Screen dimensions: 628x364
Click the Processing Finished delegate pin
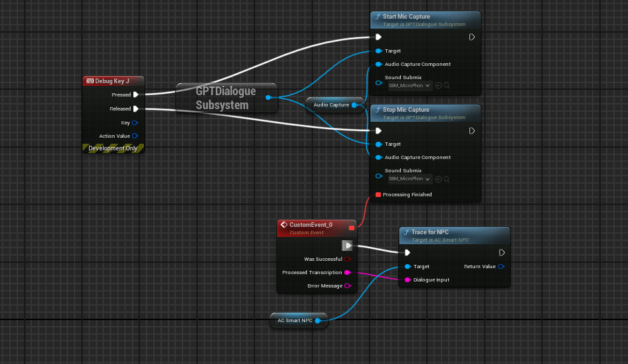click(378, 195)
